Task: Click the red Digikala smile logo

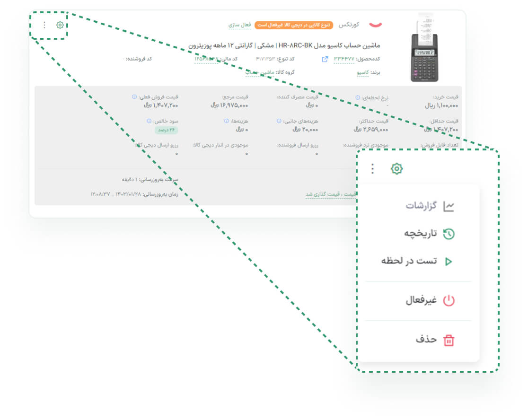Action: [376, 25]
